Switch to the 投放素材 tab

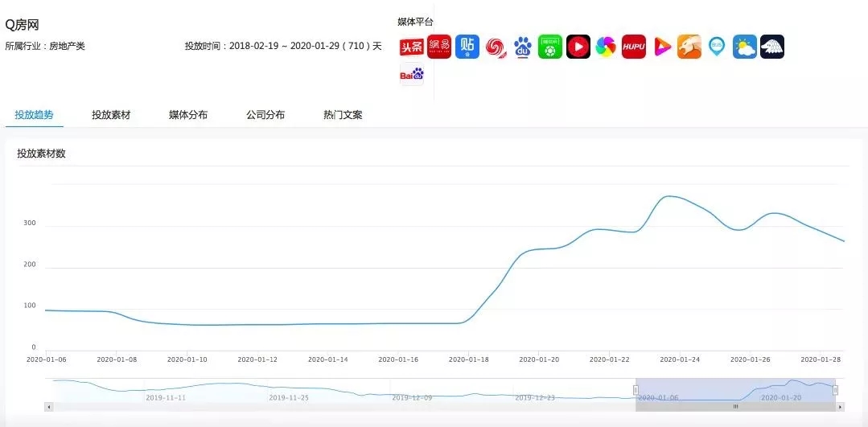(x=111, y=115)
